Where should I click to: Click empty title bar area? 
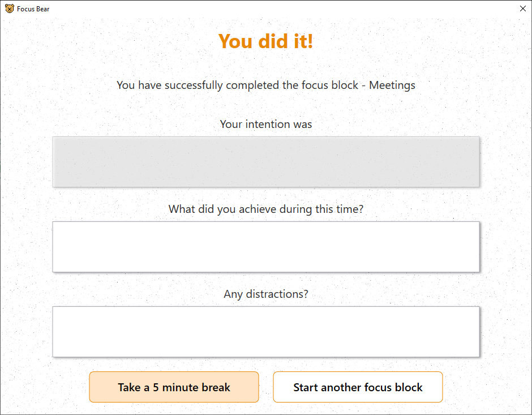coord(272,9)
